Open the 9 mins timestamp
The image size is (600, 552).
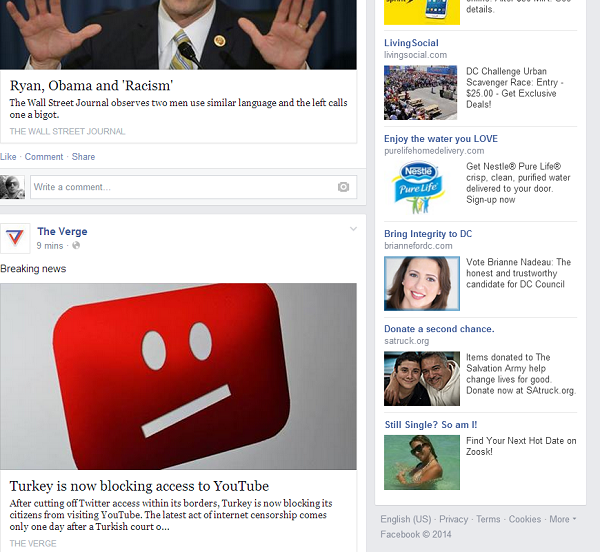click(50, 246)
